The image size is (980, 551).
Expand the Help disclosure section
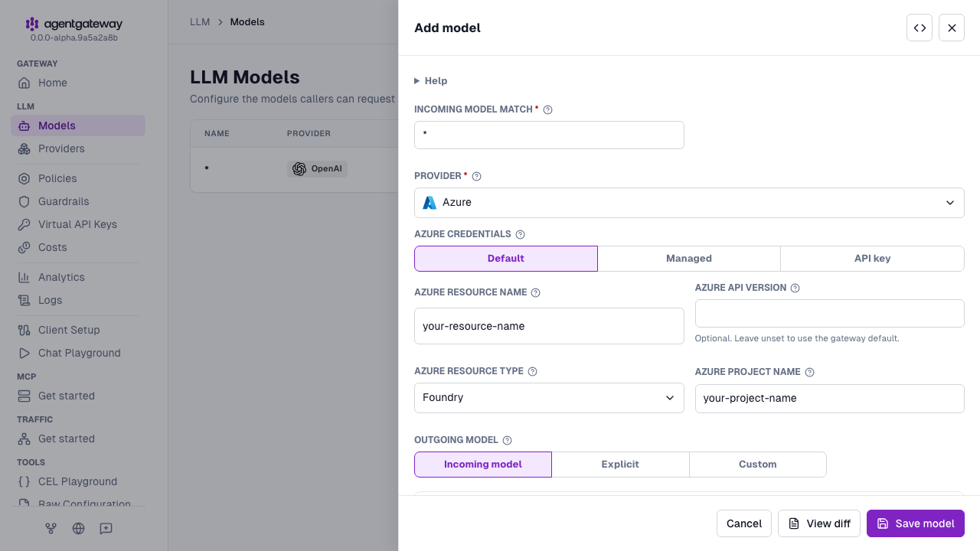tap(431, 80)
